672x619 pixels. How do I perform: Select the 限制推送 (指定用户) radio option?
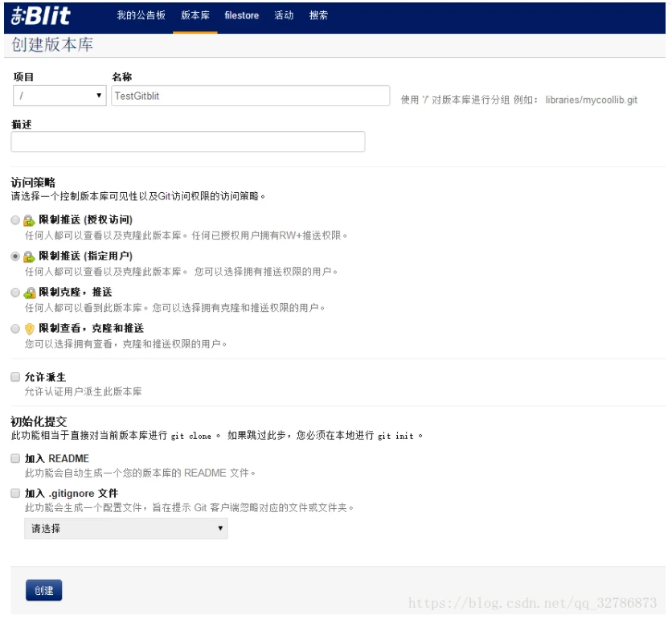[x=15, y=256]
